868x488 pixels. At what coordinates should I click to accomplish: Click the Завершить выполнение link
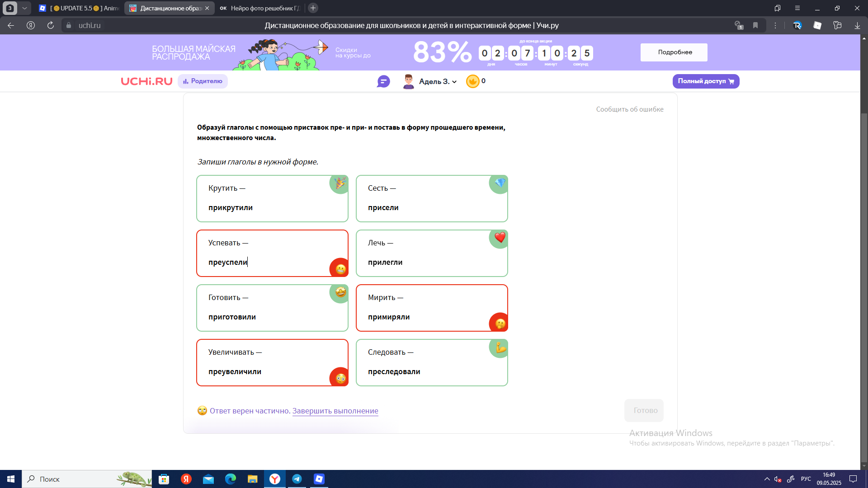(x=335, y=411)
